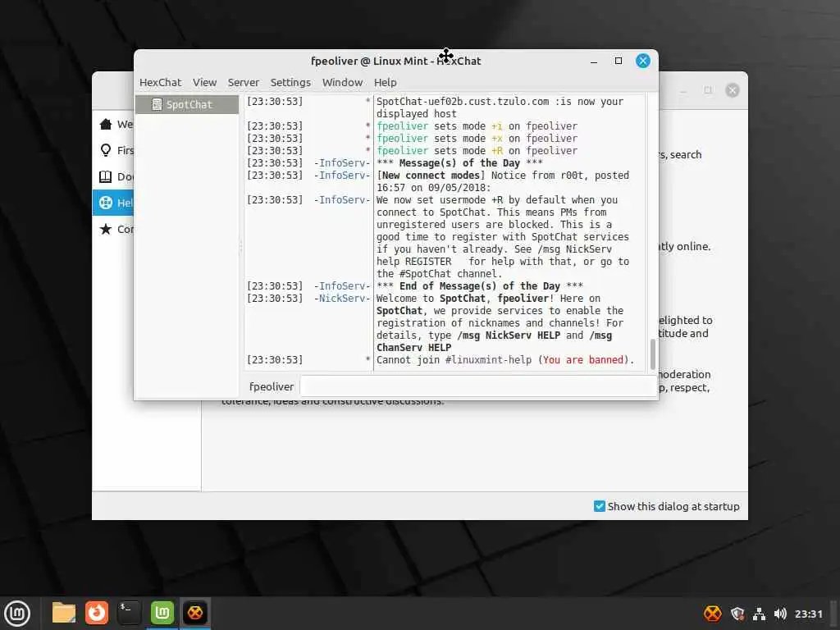Open the Window menu
The height and width of the screenshot is (630, 840).
[342, 83]
